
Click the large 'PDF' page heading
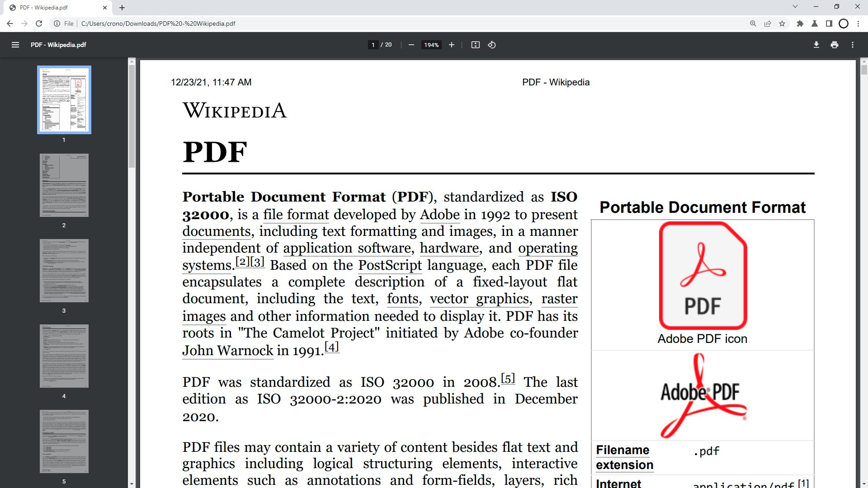click(215, 152)
